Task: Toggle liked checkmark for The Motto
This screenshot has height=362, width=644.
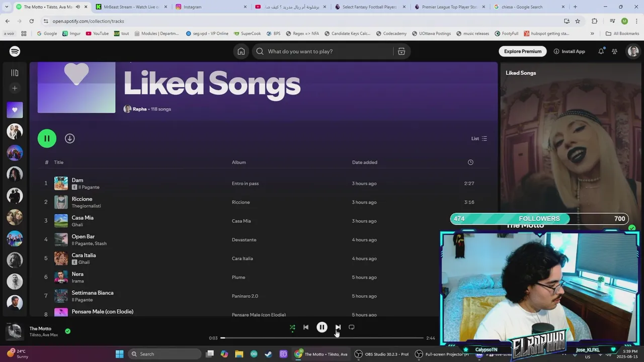Action: coord(67,331)
